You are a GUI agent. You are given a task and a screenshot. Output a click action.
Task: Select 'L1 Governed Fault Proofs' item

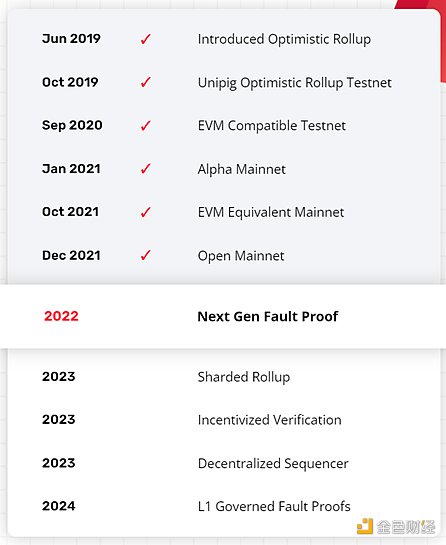tap(274, 506)
